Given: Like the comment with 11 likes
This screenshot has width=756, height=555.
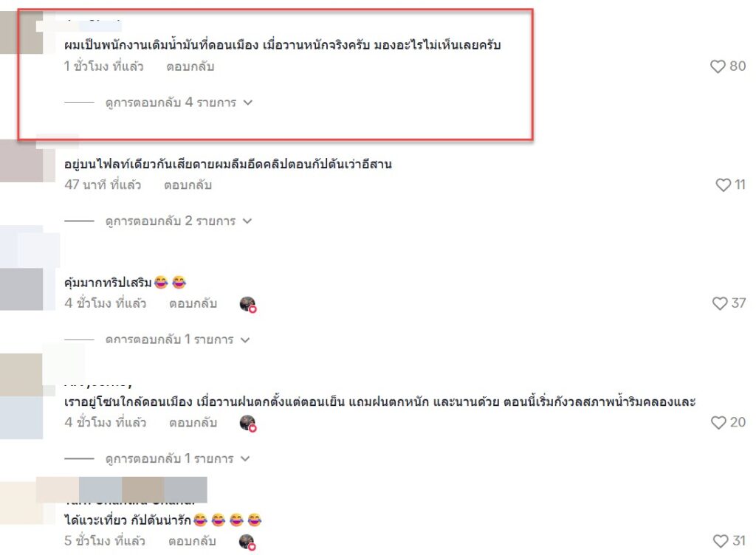Looking at the screenshot, I should point(723,185).
